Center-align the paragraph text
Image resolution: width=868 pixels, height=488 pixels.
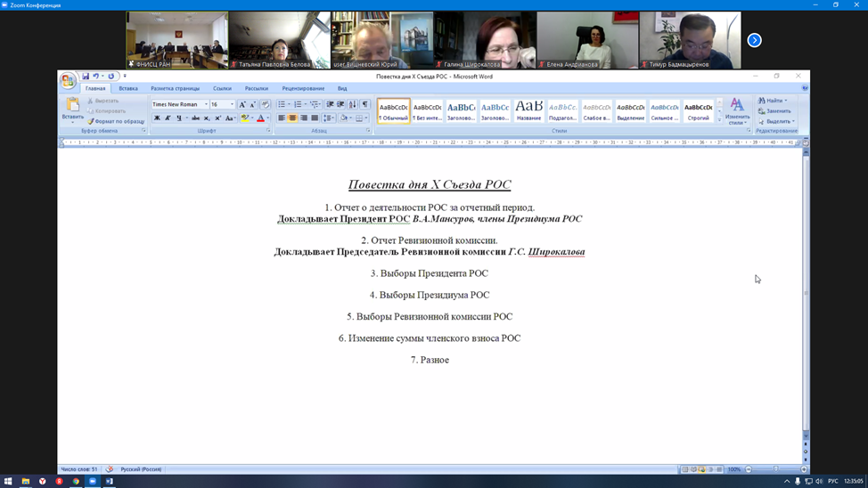point(292,118)
